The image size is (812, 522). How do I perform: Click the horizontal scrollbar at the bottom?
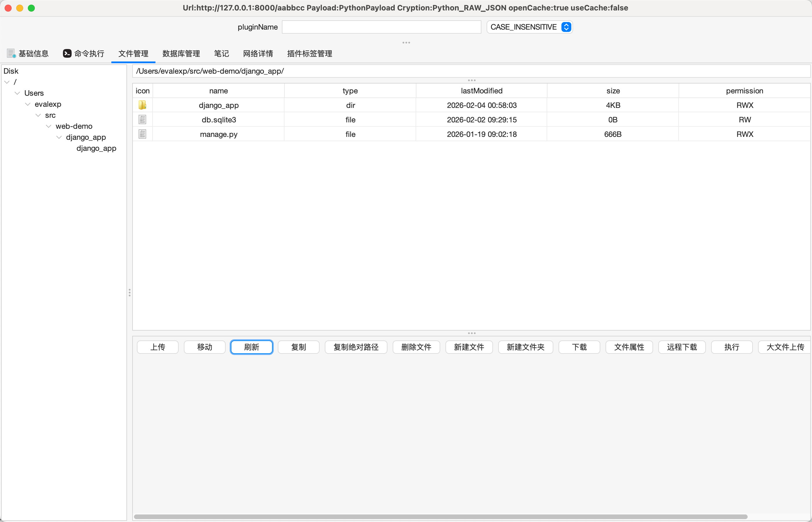click(440, 516)
